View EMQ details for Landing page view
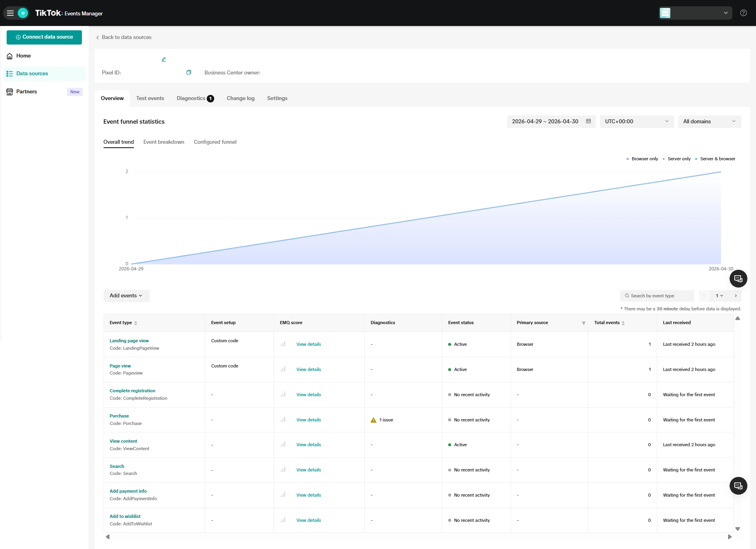The image size is (756, 549). (309, 345)
